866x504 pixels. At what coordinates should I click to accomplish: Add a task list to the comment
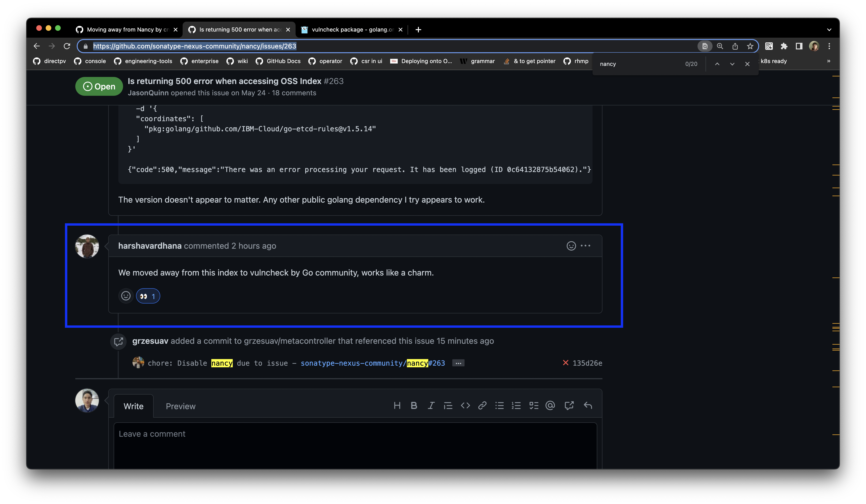point(534,406)
